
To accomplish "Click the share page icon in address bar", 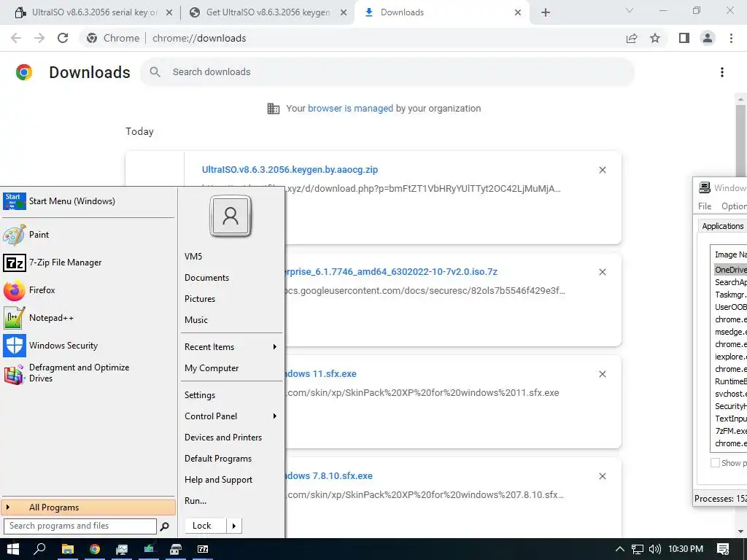I will click(632, 38).
